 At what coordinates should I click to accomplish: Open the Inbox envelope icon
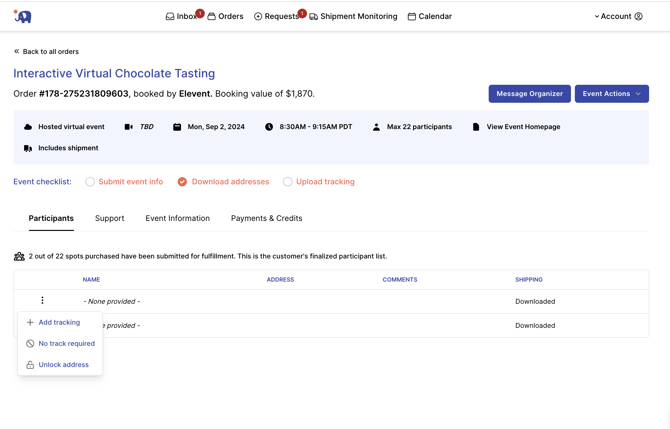pos(170,17)
